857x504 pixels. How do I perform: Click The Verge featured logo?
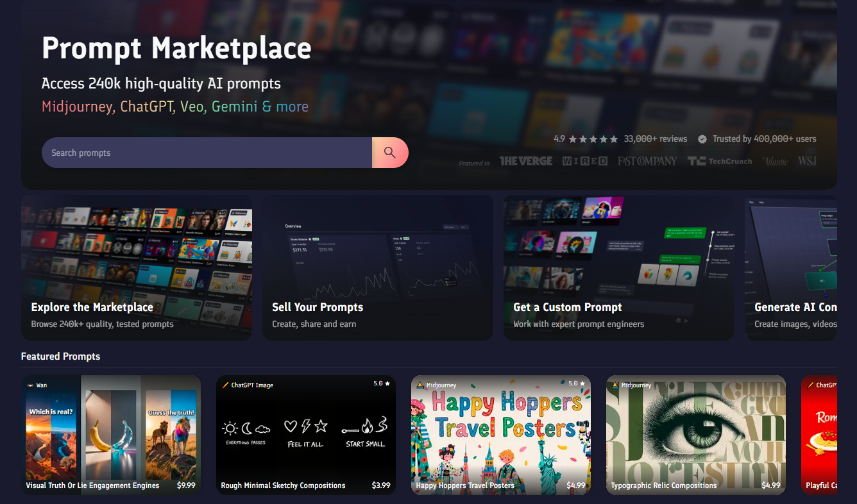tap(526, 162)
